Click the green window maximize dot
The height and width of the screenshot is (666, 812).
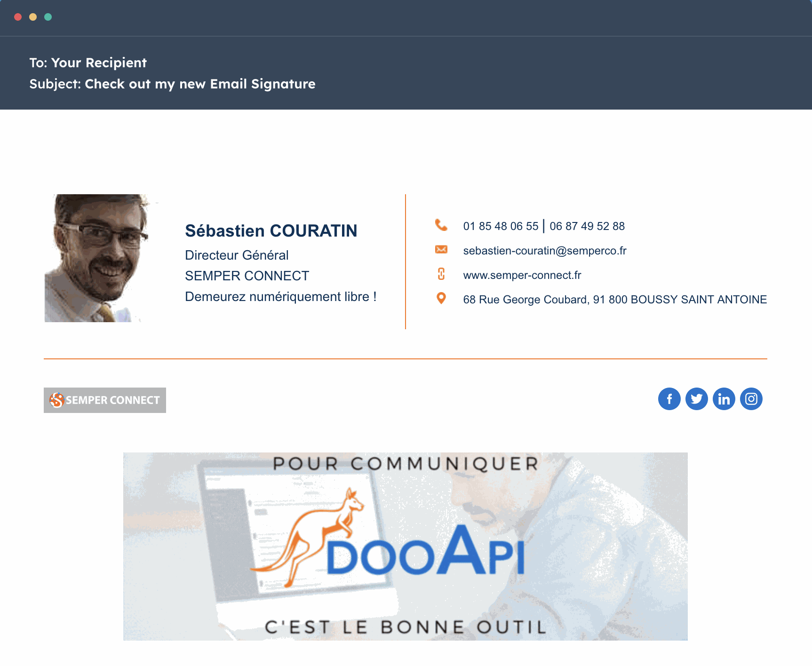pyautogui.click(x=48, y=17)
